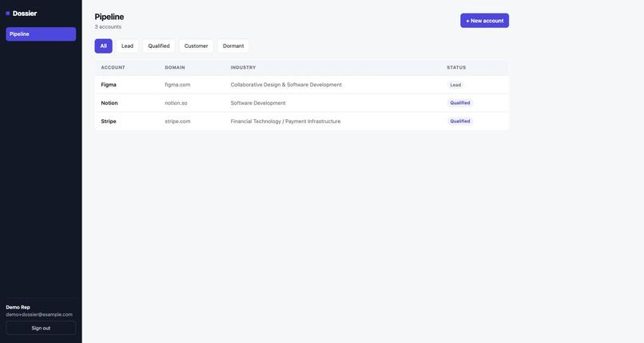Screen dimensions: 644x343
Task: Click Stripe's Qualified status badge
Action: click(x=460, y=122)
